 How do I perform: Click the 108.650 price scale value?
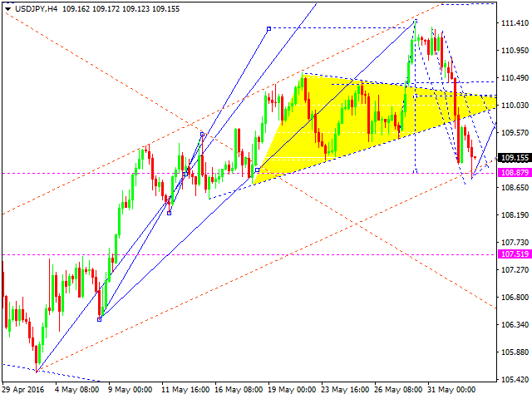point(515,187)
